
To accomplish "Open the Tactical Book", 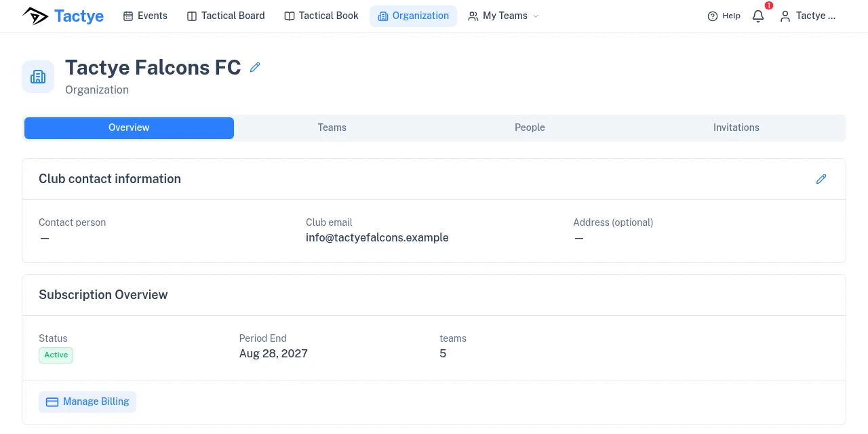I will click(x=321, y=16).
